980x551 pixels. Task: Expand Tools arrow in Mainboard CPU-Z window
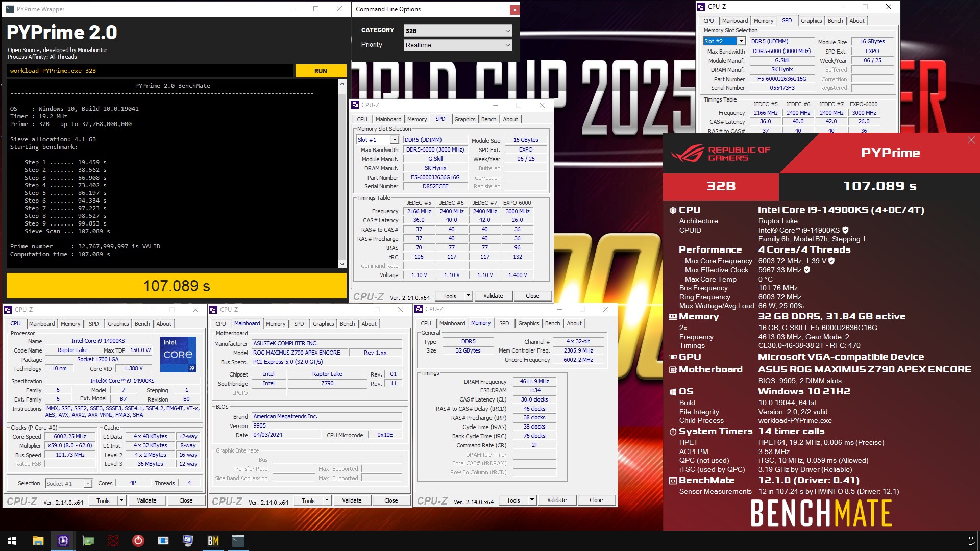327,500
